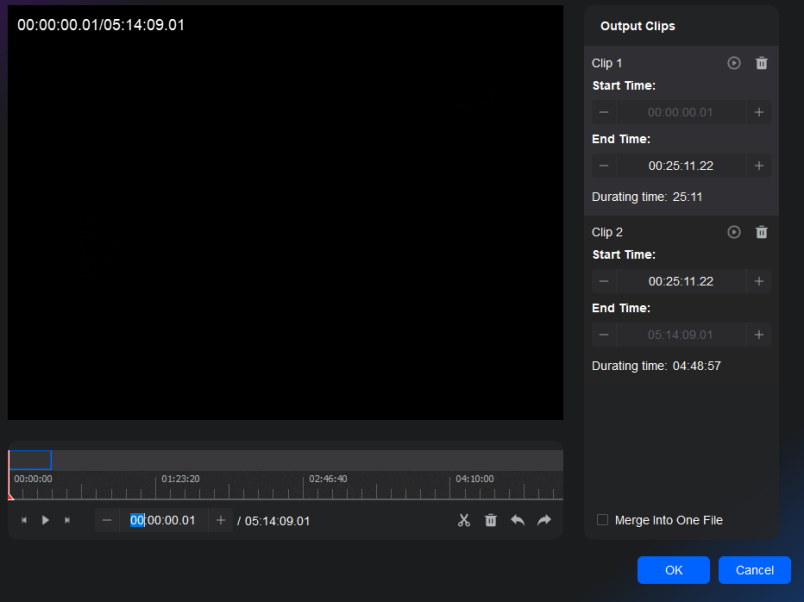Image resolution: width=804 pixels, height=602 pixels.
Task: Click the scissors split icon
Action: [x=464, y=520]
